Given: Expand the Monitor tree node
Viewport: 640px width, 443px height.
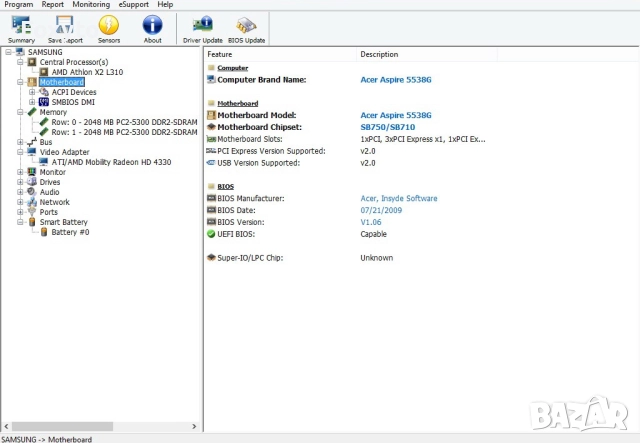Looking at the screenshot, I should click(20, 172).
